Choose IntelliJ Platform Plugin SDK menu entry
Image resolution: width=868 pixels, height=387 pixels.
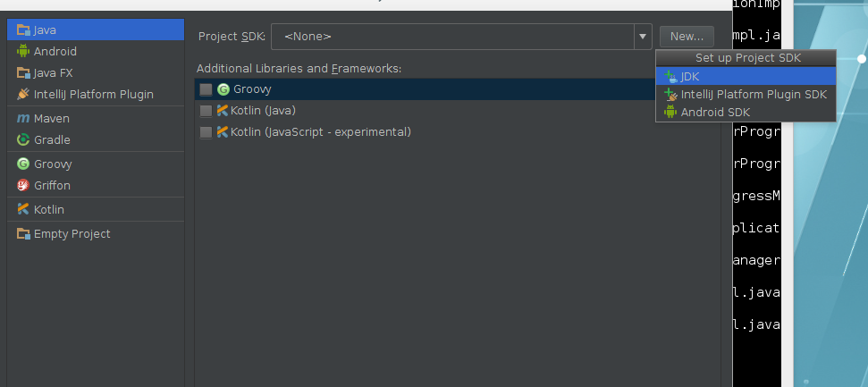pyautogui.click(x=746, y=95)
